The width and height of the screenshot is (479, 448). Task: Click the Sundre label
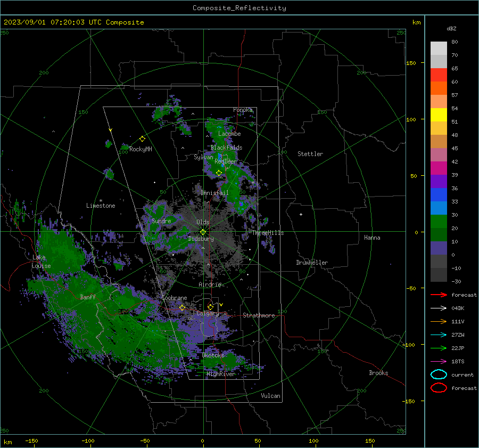(161, 221)
